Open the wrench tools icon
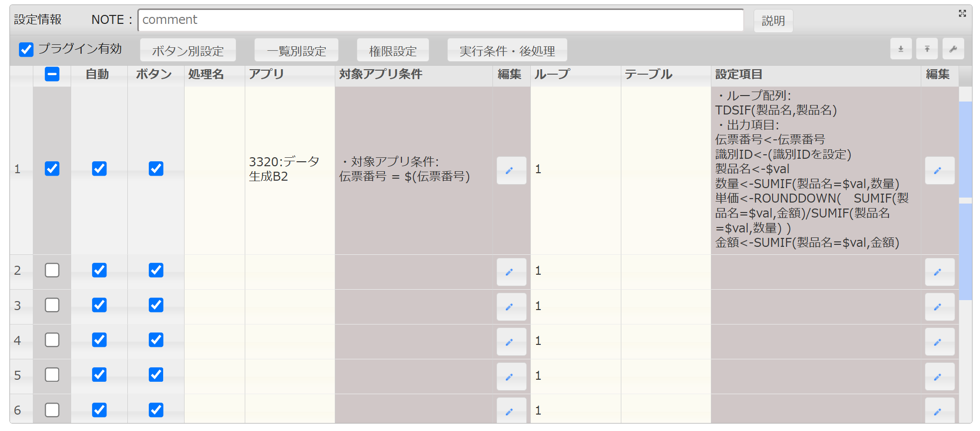This screenshot has width=980, height=431. point(953,49)
